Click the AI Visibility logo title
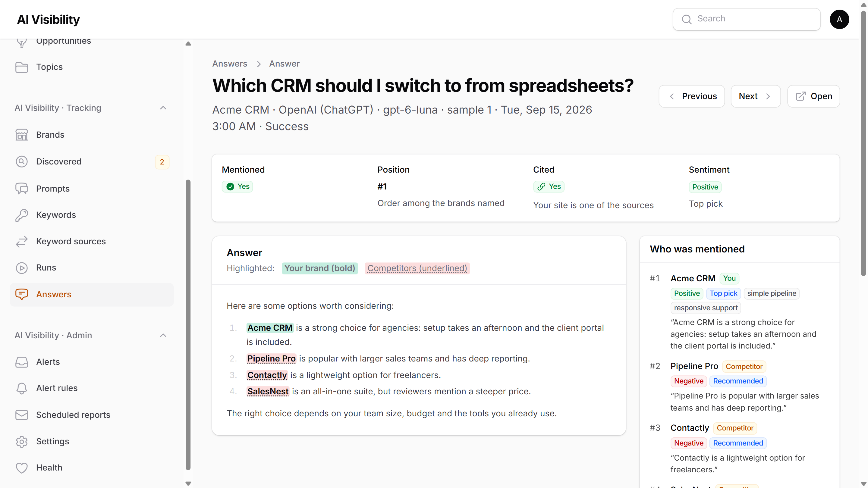 coord(49,20)
